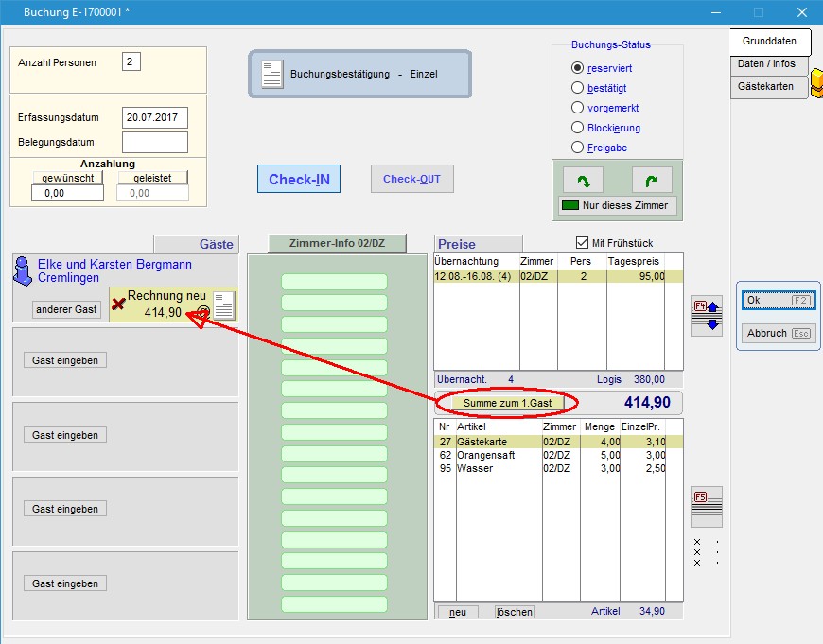Select the 'vorgemerkt' booking status

tap(578, 108)
